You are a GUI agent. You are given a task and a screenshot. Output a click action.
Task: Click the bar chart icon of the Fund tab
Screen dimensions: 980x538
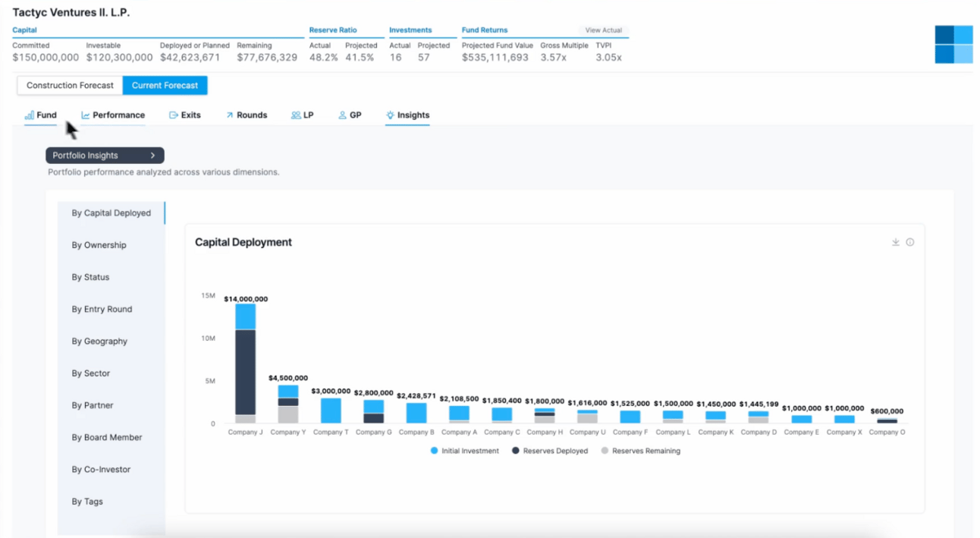(29, 115)
